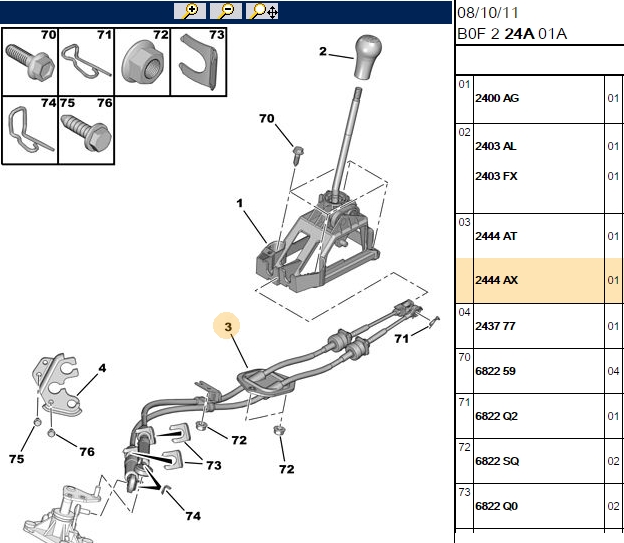Open thumbnail 73 showing the cable fork clip
Viewport: 624px width, 543px height.
[x=199, y=62]
